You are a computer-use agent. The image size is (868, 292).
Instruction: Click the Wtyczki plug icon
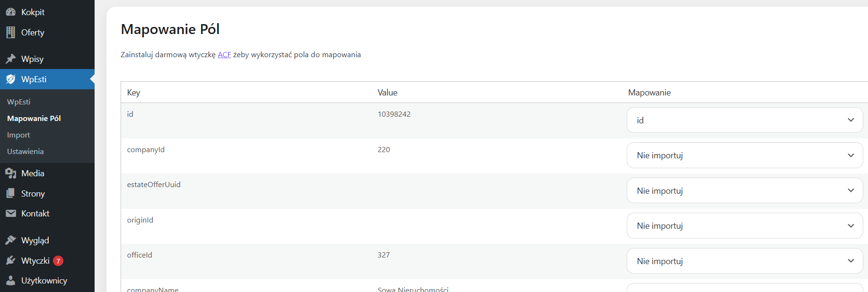coord(10,260)
